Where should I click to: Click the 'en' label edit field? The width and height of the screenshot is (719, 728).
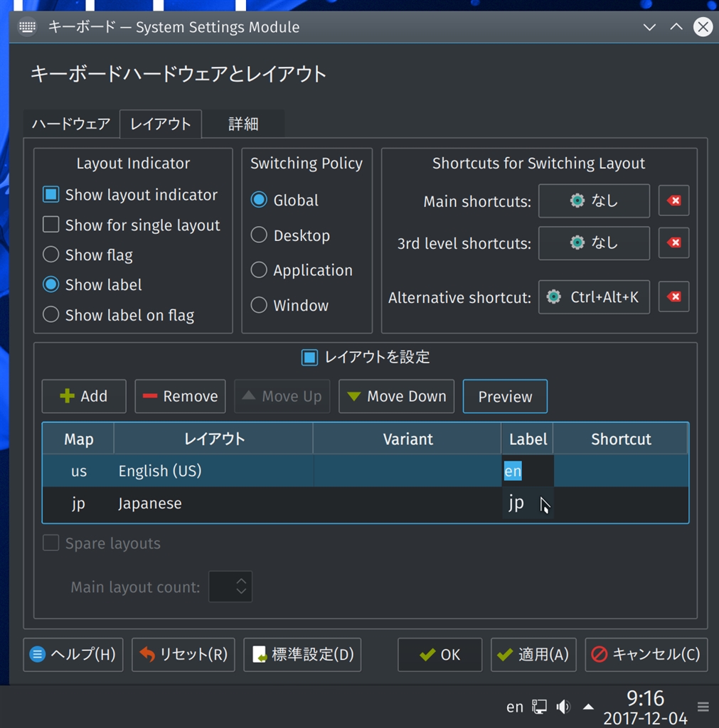point(528,471)
